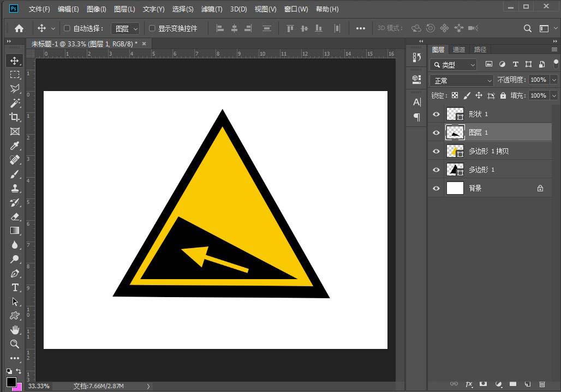Select the Zoom tool in toolbar
Viewport: 561px width, 392px height.
15,344
